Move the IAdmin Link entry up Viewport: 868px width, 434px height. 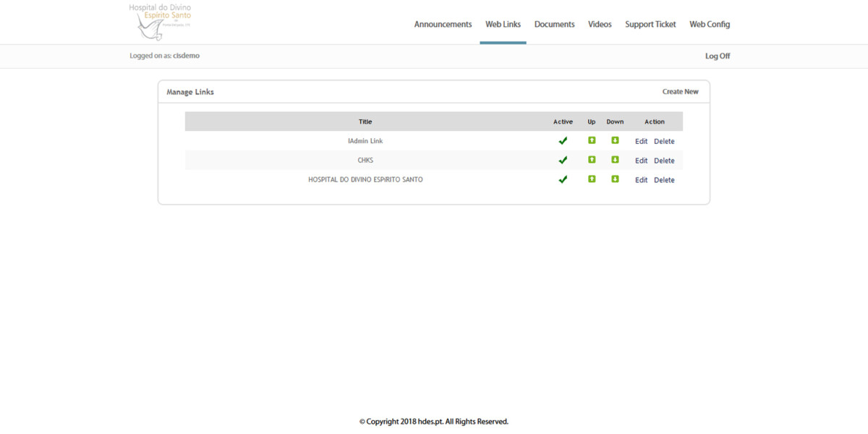tap(591, 140)
